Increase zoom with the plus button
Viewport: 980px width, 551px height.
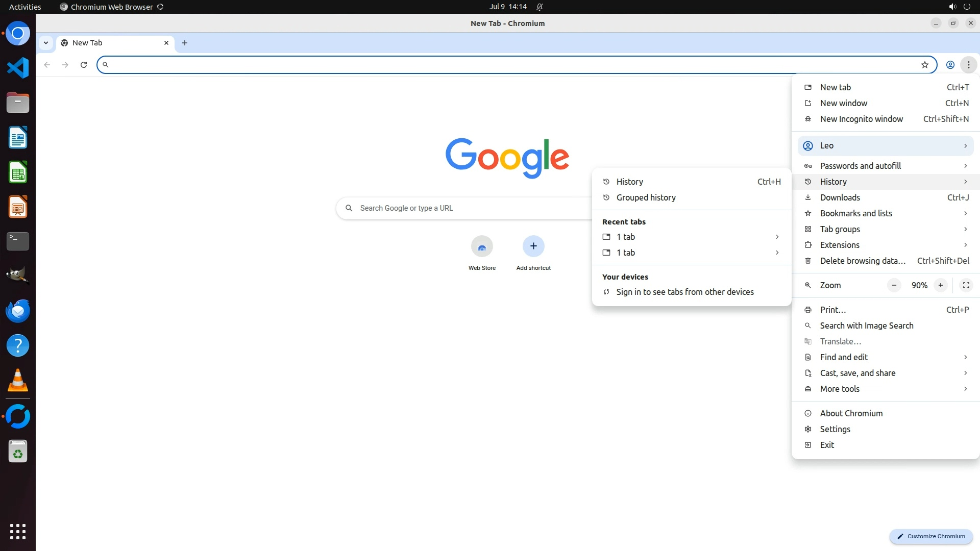coord(940,285)
